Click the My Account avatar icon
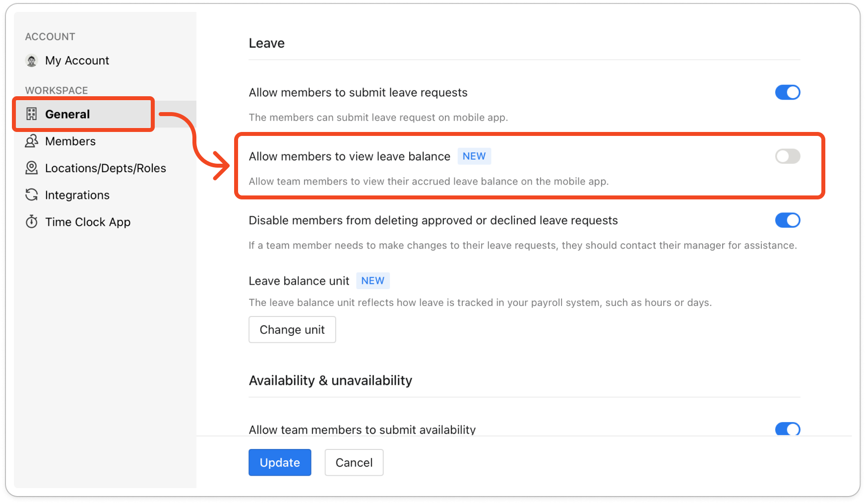The image size is (866, 504). coord(32,61)
